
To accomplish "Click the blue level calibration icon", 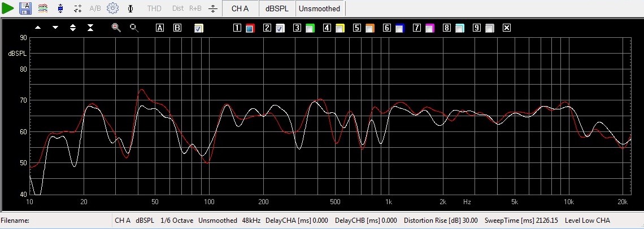I will (x=60, y=8).
